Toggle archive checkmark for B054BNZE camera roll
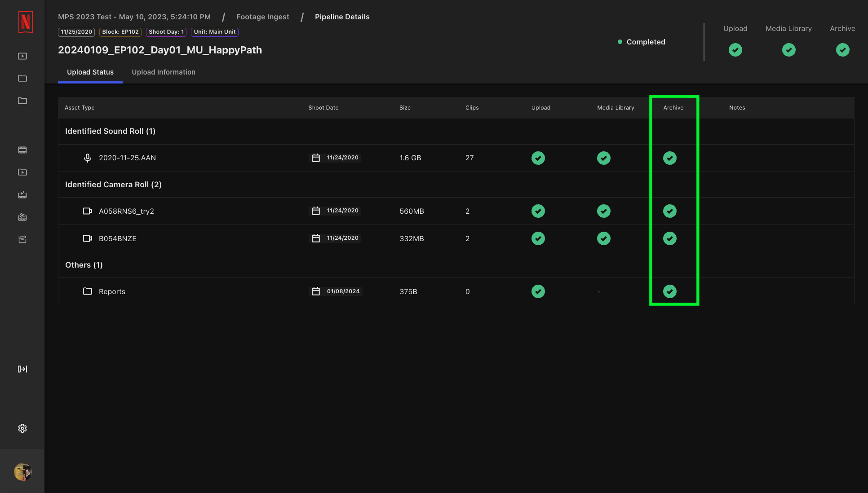Viewport: 868px width, 493px height. pyautogui.click(x=670, y=238)
